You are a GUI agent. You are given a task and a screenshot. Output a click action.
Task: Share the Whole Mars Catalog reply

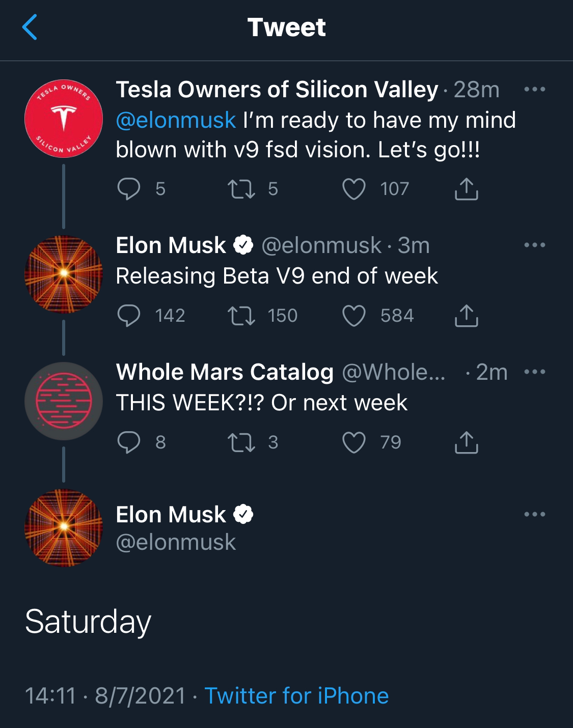click(467, 441)
